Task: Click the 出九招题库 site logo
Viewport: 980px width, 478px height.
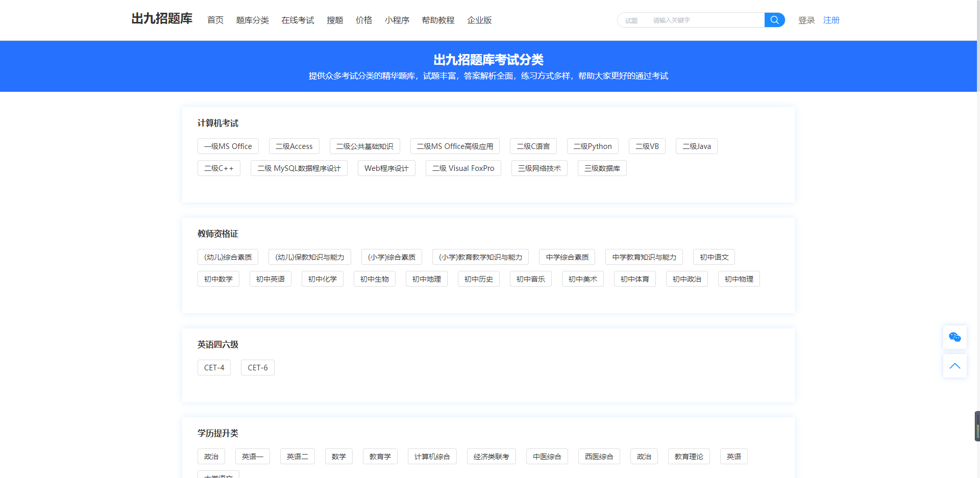Action: [162, 19]
